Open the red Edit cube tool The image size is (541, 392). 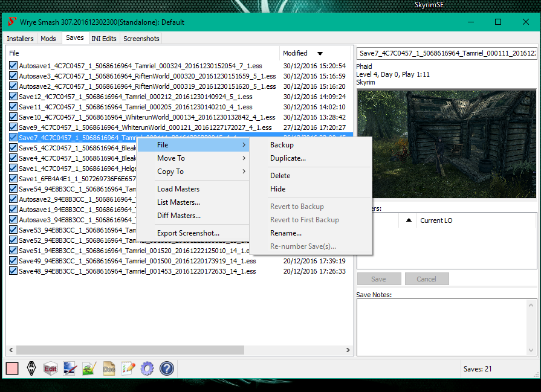[50, 368]
